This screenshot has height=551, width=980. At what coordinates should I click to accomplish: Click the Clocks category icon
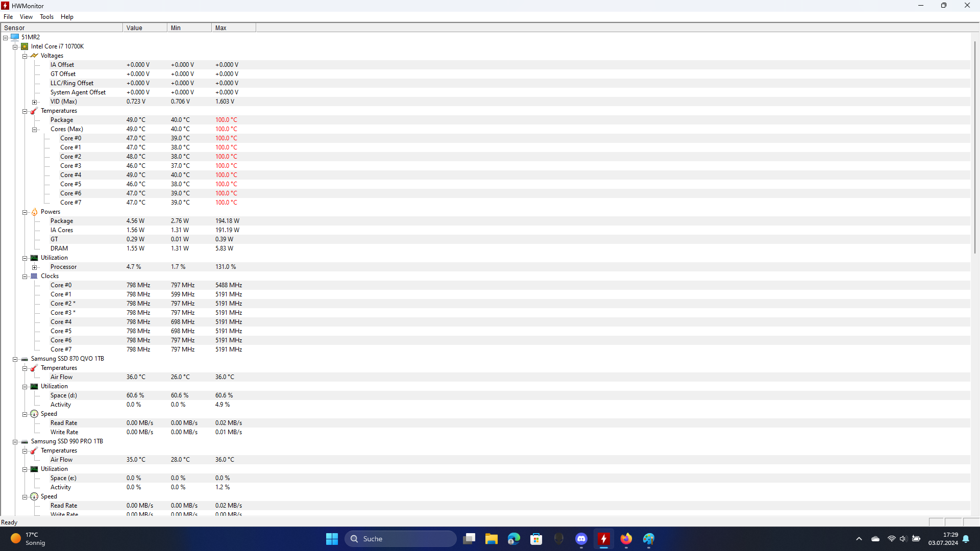point(34,276)
